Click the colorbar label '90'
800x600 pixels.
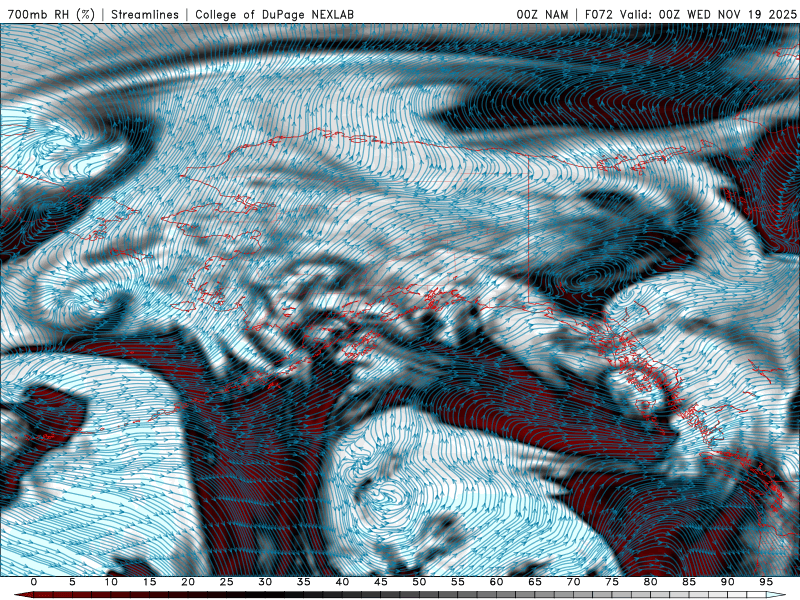tap(728, 582)
